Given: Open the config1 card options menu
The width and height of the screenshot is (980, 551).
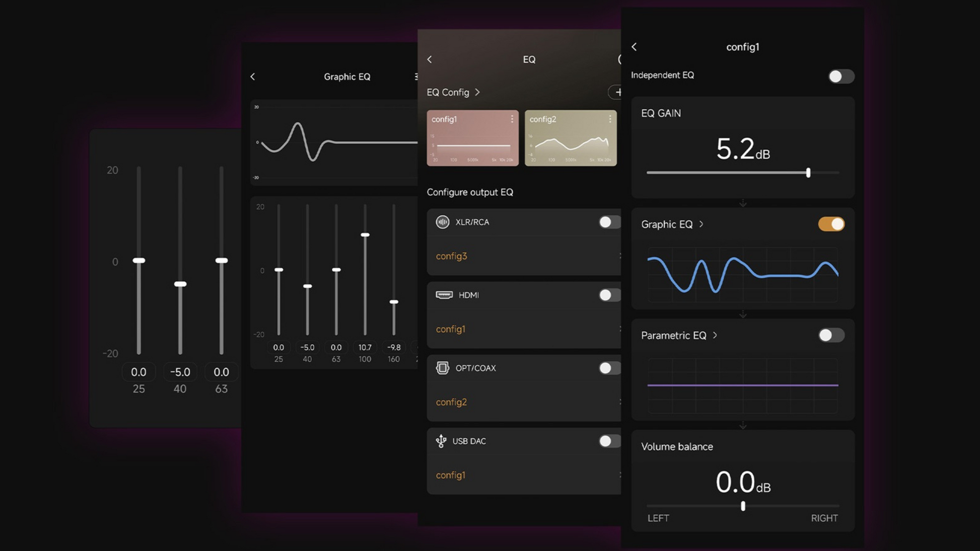Looking at the screenshot, I should click(512, 119).
